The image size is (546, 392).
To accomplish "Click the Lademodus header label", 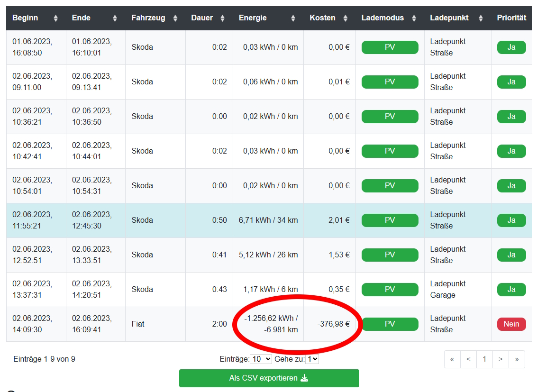I will pos(382,18).
